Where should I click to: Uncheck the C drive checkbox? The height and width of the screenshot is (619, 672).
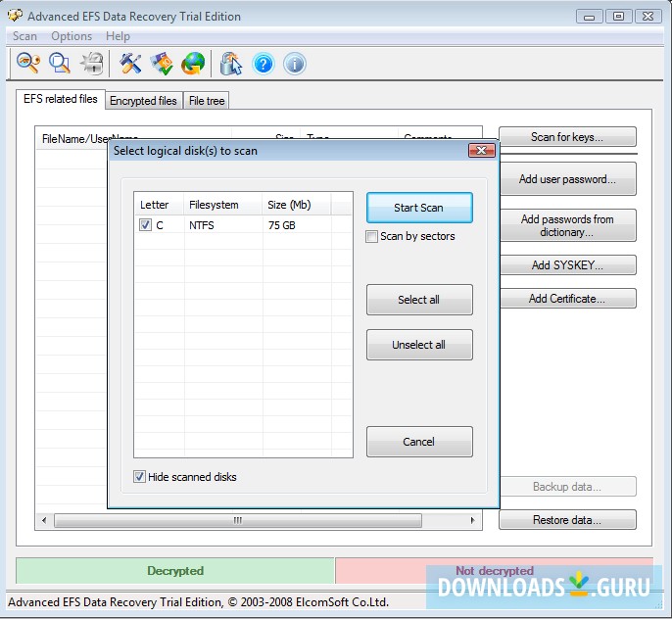tap(145, 225)
